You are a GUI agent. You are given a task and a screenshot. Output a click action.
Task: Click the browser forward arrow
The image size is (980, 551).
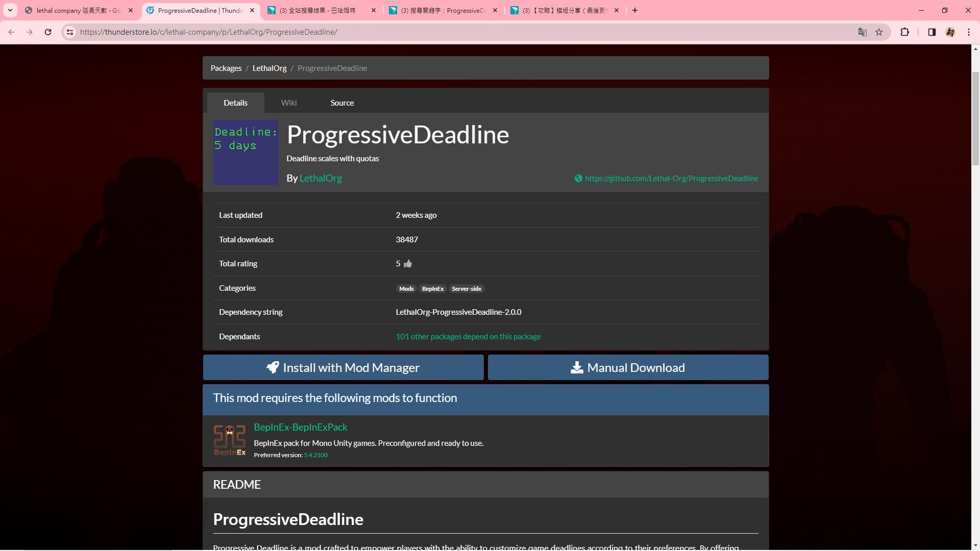pos(30,32)
